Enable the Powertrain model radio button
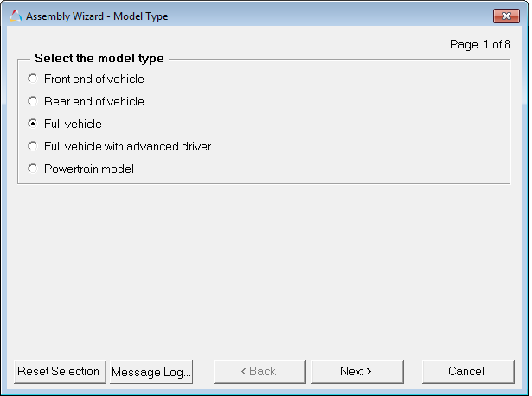Viewport: 532px width, 396px height. (33, 169)
